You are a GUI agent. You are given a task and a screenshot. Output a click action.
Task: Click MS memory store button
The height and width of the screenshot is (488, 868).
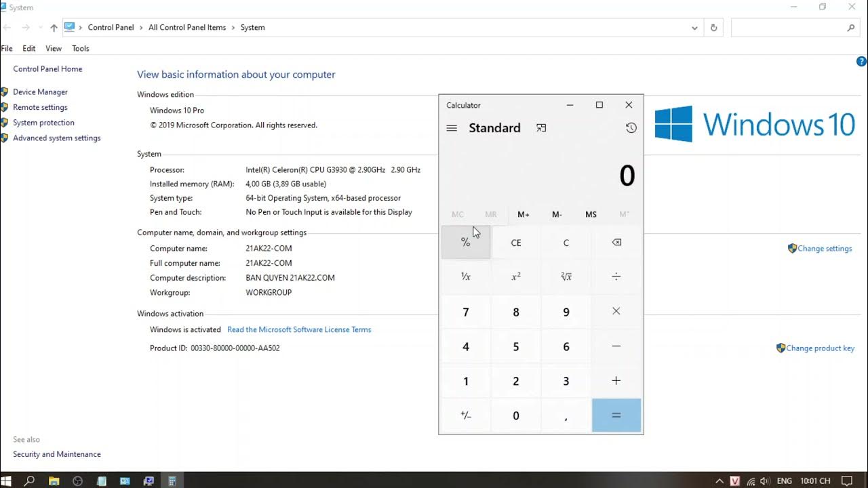(x=591, y=214)
